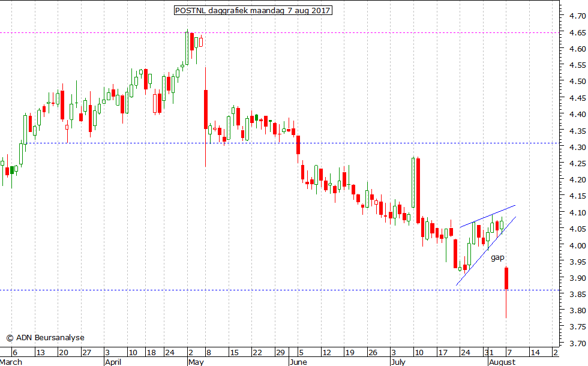588x366 pixels.
Task: Click chart title POSTNL daggrafiek maandag 7 aug 2017
Action: pyautogui.click(x=253, y=11)
